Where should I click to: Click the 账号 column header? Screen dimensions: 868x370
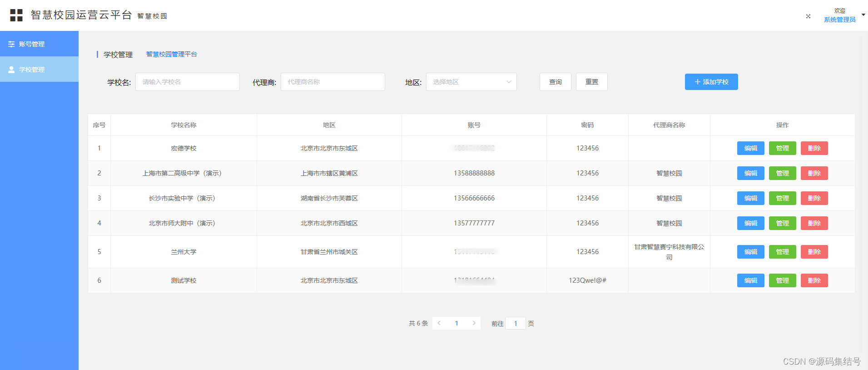pyautogui.click(x=474, y=125)
